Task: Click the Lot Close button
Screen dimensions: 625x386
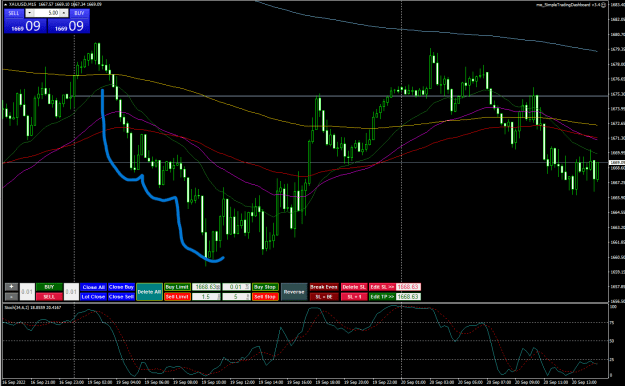Action: 93,297
